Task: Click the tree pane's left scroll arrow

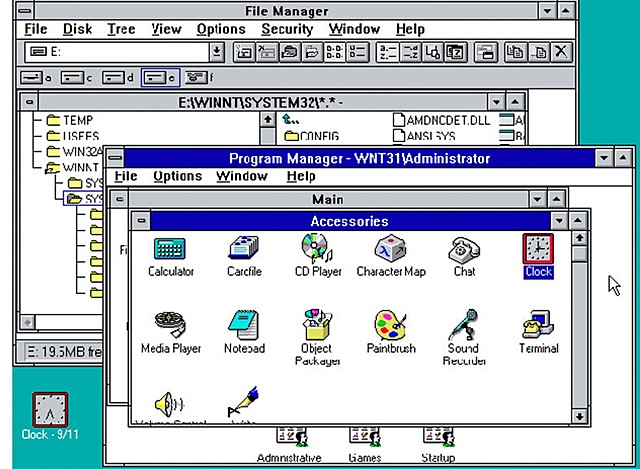Action: coord(28,322)
